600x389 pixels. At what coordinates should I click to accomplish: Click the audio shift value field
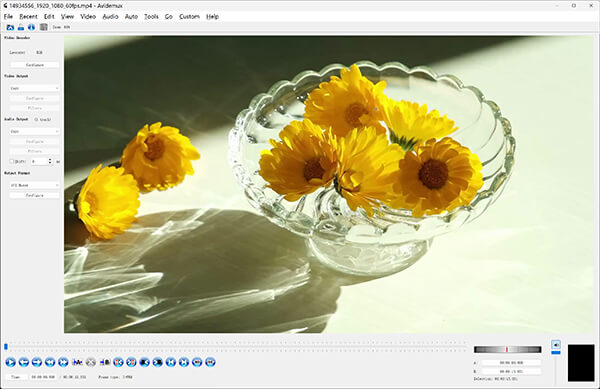point(39,161)
